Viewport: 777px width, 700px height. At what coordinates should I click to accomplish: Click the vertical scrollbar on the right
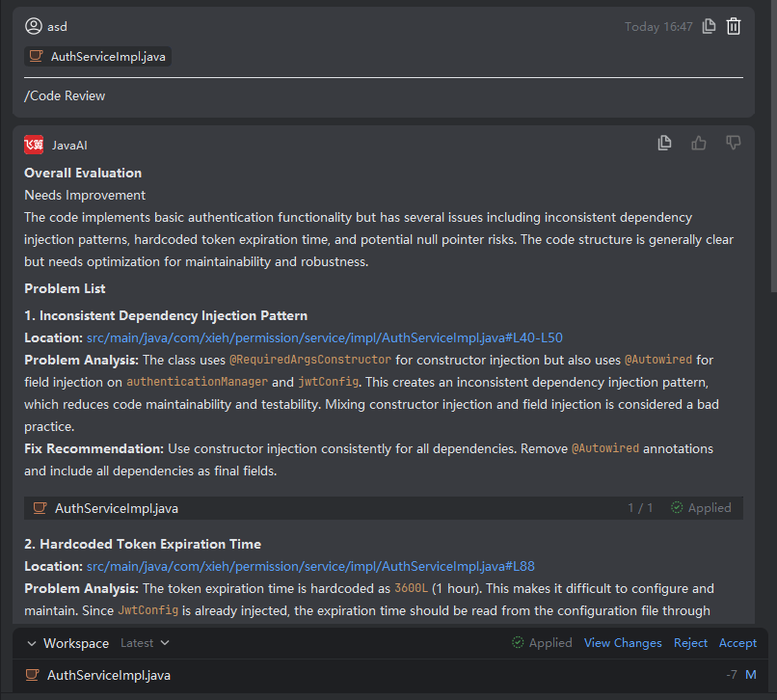click(x=771, y=145)
